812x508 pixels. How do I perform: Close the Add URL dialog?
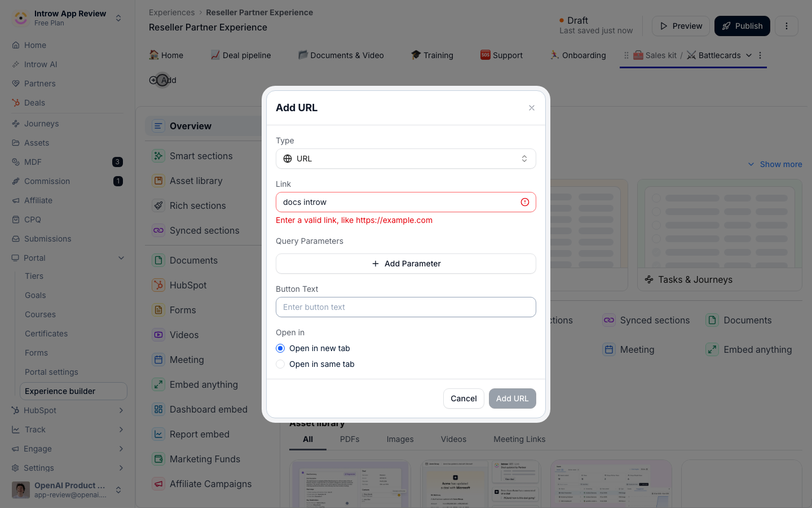pyautogui.click(x=531, y=108)
